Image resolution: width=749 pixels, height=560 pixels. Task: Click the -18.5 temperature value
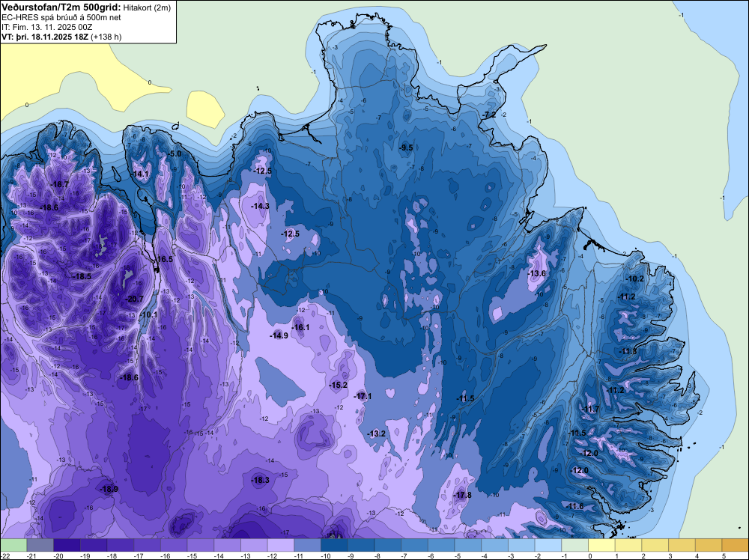(82, 276)
